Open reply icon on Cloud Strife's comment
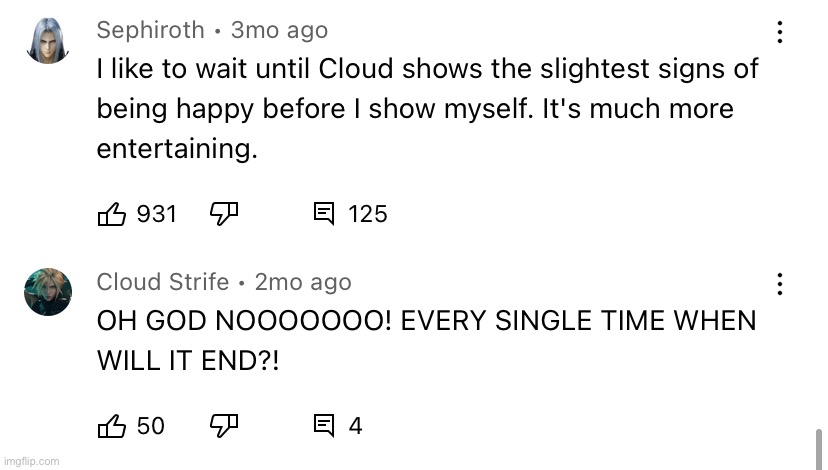Viewport: 828px width, 470px height. (324, 426)
